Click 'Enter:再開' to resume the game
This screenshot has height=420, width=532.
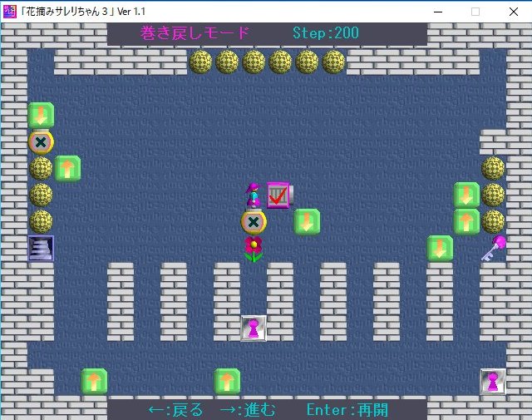tap(347, 410)
